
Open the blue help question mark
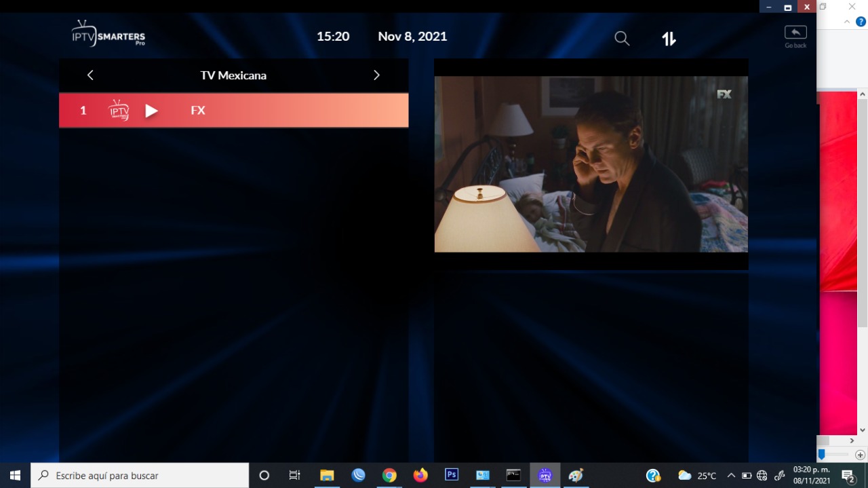861,22
